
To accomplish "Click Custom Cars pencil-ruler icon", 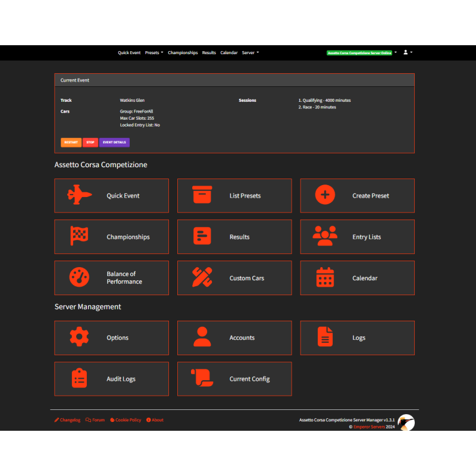I will tap(202, 278).
